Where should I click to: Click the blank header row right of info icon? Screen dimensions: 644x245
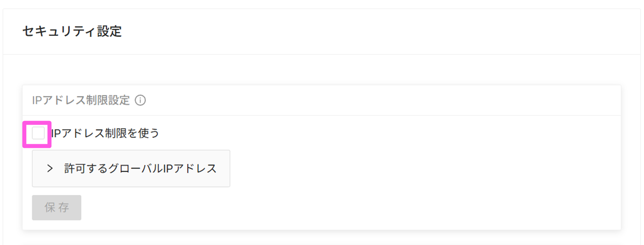click(369, 100)
